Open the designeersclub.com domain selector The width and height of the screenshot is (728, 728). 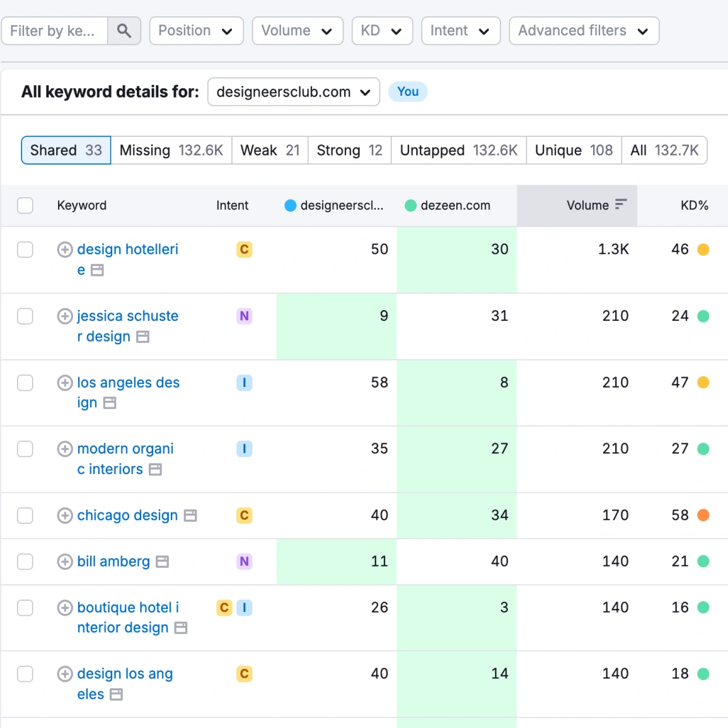(x=293, y=91)
